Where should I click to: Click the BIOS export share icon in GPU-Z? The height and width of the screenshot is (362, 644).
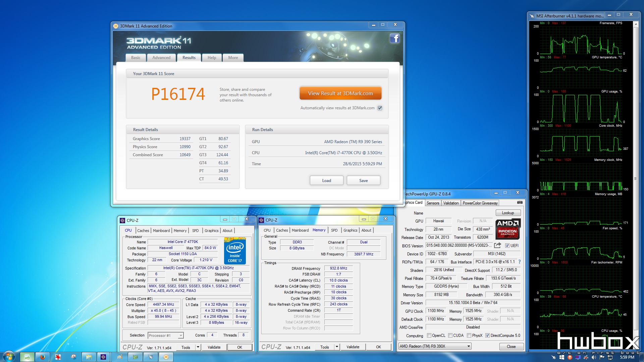tap(497, 245)
